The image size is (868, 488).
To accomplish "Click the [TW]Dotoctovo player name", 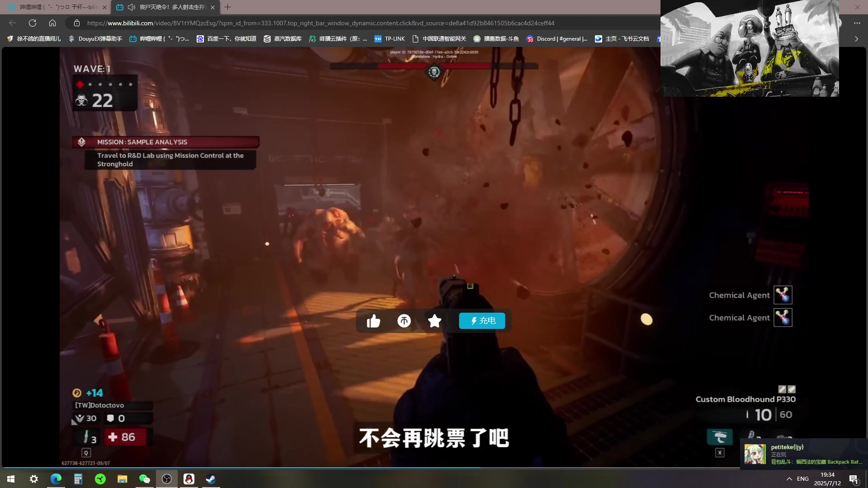I will tap(99, 405).
